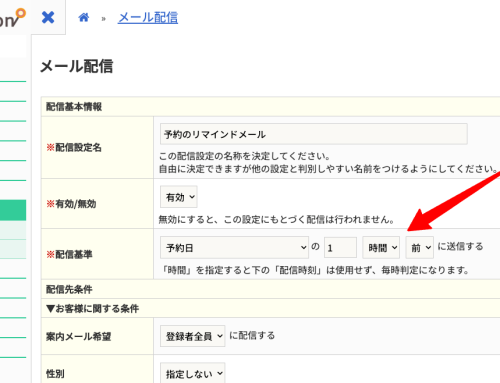Open the メール配信 breadcrumb link
Viewport: 500px width, 383px height.
148,18
